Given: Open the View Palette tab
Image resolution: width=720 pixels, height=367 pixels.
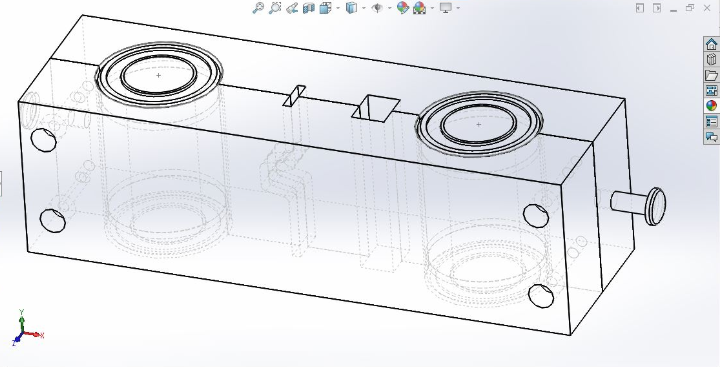Looking at the screenshot, I should coord(711,90).
